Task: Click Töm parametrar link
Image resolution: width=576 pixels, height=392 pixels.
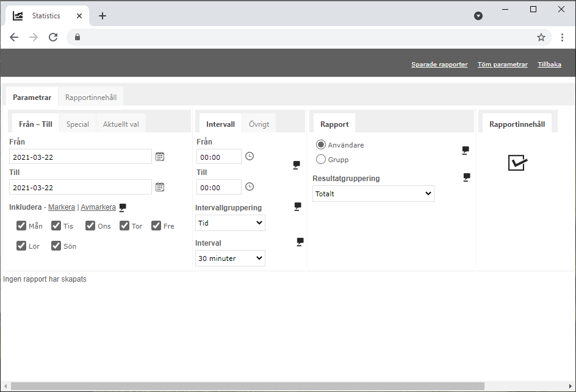Action: [x=503, y=64]
